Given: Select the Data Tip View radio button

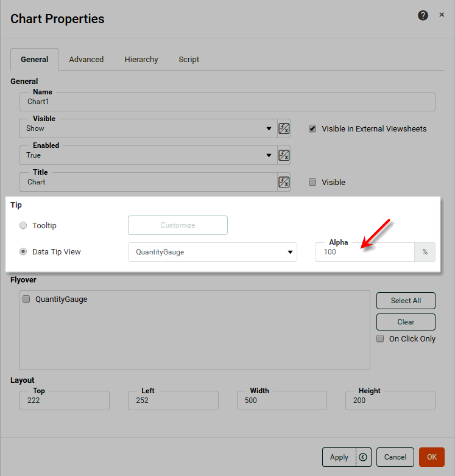Looking at the screenshot, I should 23,251.
